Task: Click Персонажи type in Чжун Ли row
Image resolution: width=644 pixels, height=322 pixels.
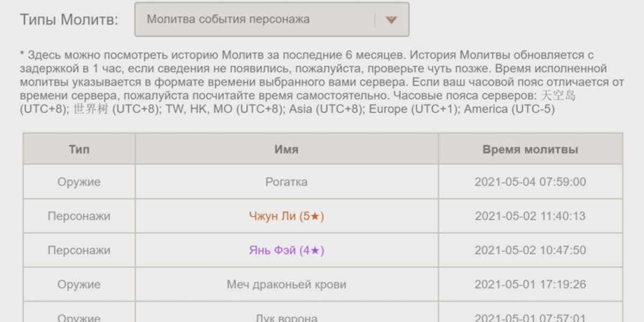Action: coord(79,216)
